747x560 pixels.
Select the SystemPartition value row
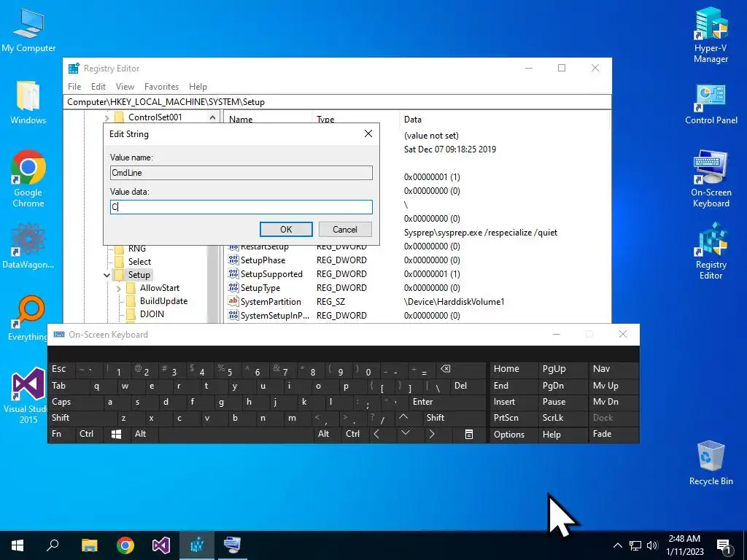point(417,302)
